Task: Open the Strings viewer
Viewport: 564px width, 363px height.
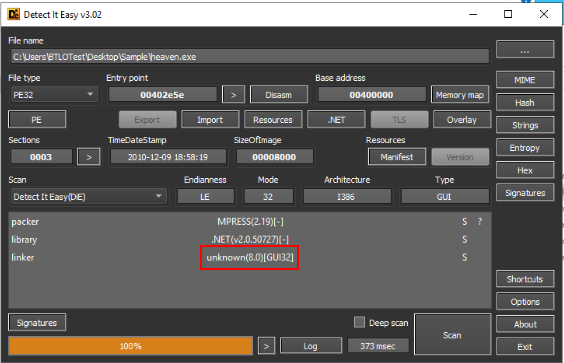Action: pos(525,125)
